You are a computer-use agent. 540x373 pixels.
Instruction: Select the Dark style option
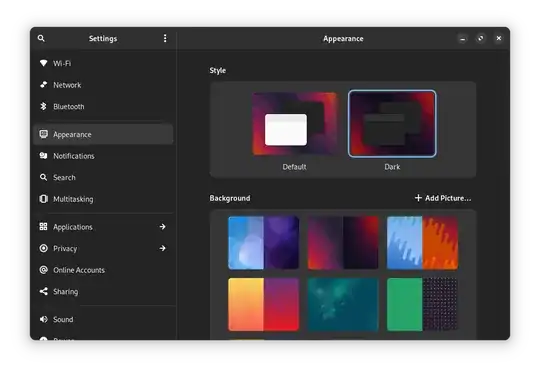[392, 124]
